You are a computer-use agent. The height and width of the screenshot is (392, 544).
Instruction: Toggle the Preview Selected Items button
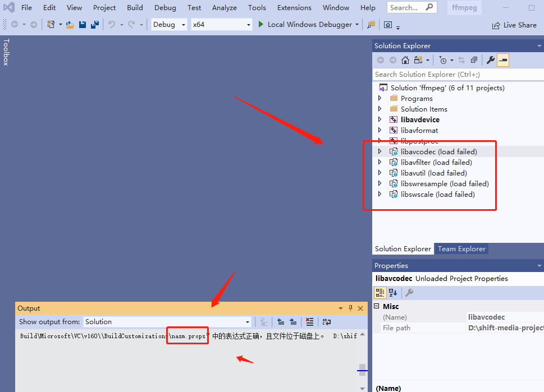click(x=503, y=60)
